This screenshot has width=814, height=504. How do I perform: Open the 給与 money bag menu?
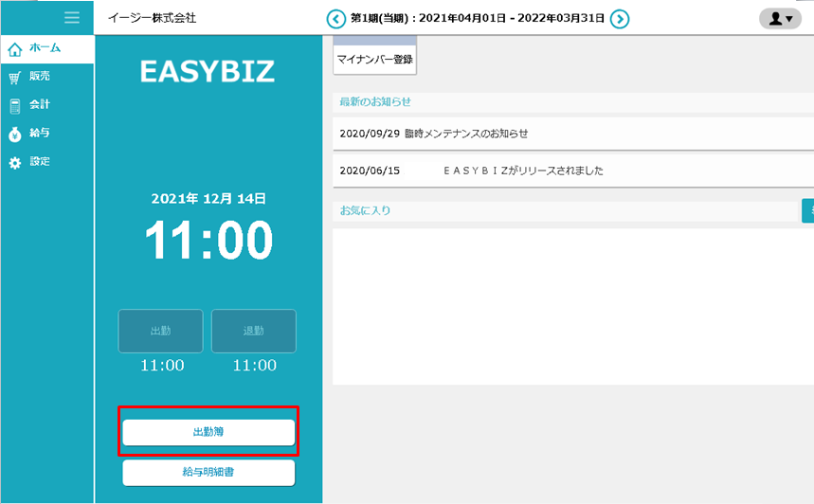click(14, 135)
